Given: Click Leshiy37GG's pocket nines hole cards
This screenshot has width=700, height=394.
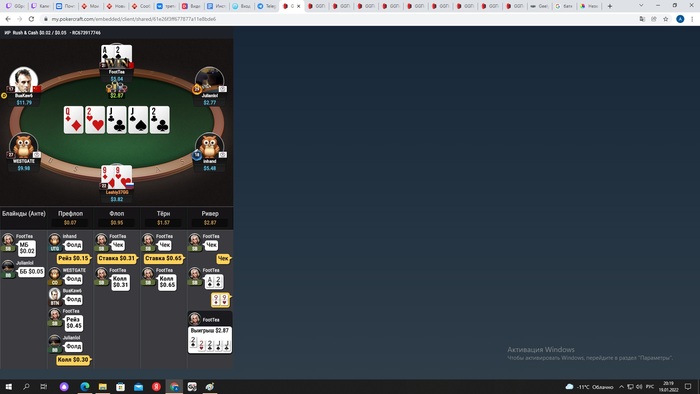Looking at the screenshot, I should tap(117, 176).
